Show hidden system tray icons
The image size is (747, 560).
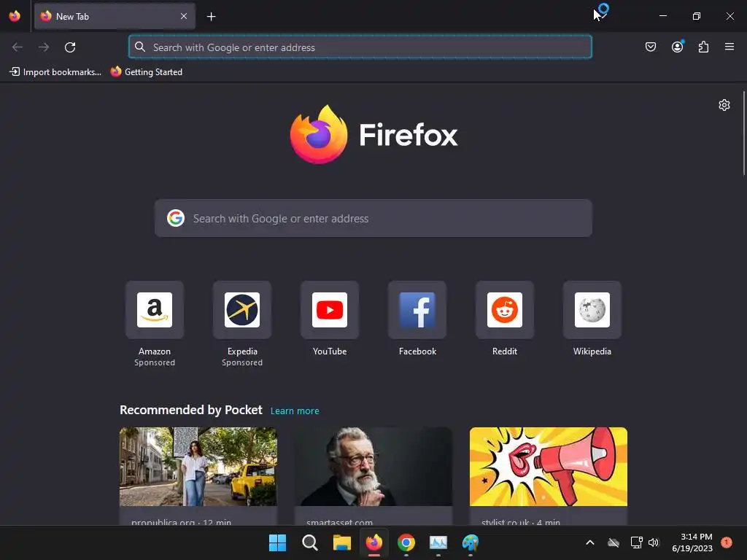coord(589,542)
